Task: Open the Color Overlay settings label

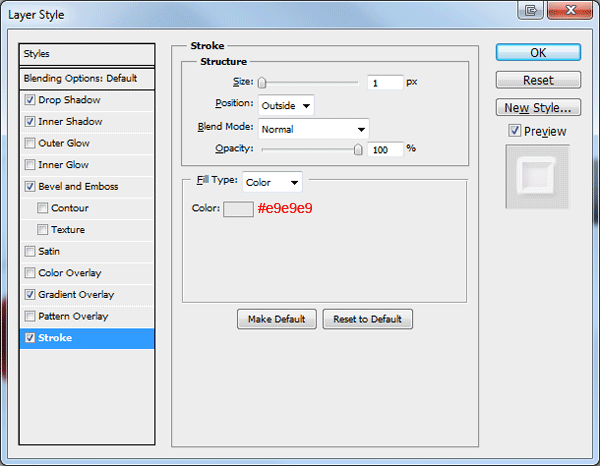Action: pos(70,273)
